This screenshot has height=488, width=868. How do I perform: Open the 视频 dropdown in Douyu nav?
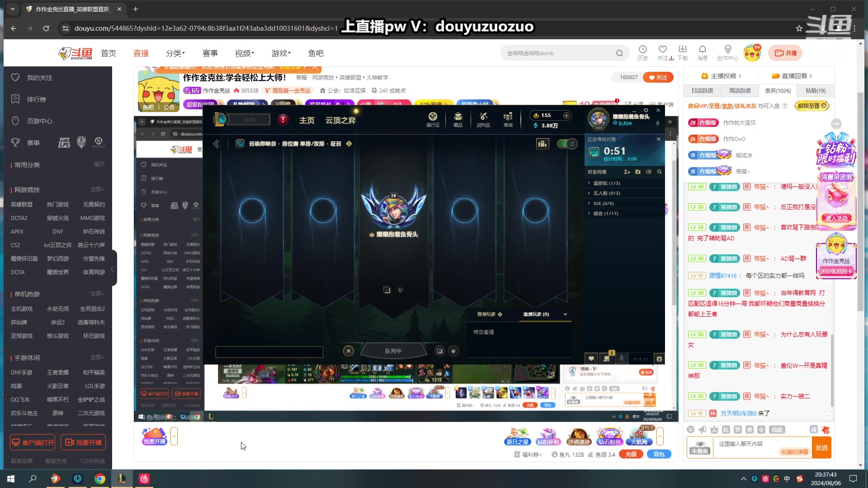244,53
